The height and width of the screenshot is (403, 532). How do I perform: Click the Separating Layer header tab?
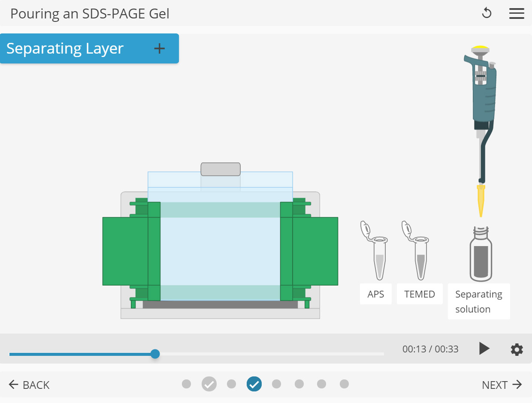(x=65, y=48)
